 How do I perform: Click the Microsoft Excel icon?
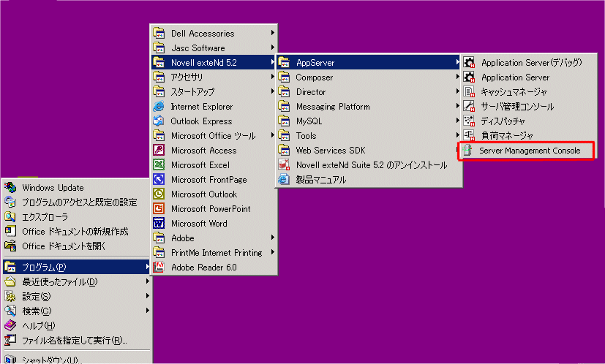pos(159,164)
